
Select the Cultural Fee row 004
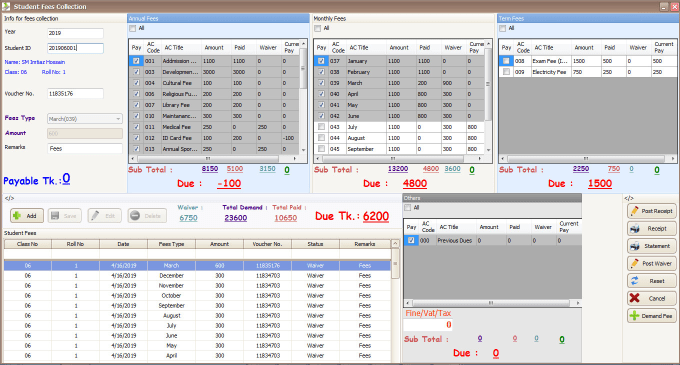pyautogui.click(x=215, y=83)
